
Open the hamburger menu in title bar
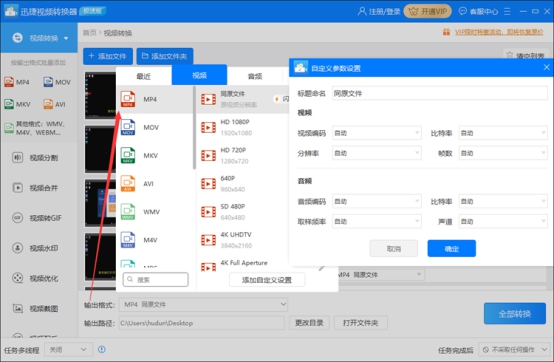(x=507, y=12)
